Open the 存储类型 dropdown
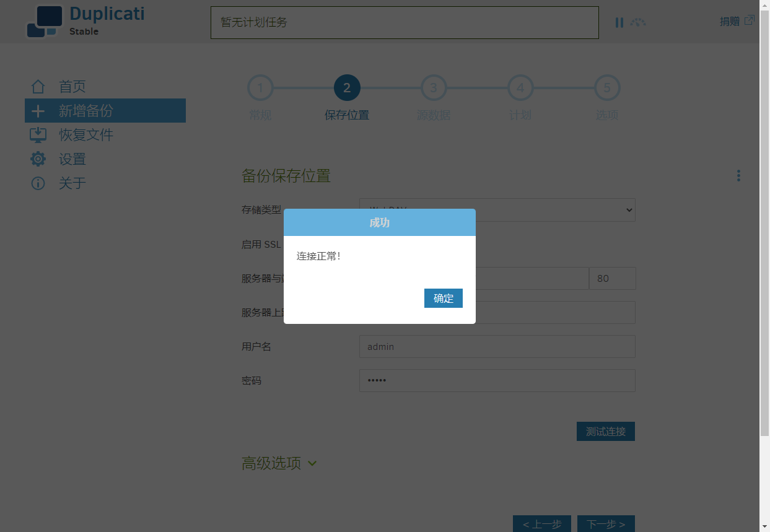 click(497, 210)
